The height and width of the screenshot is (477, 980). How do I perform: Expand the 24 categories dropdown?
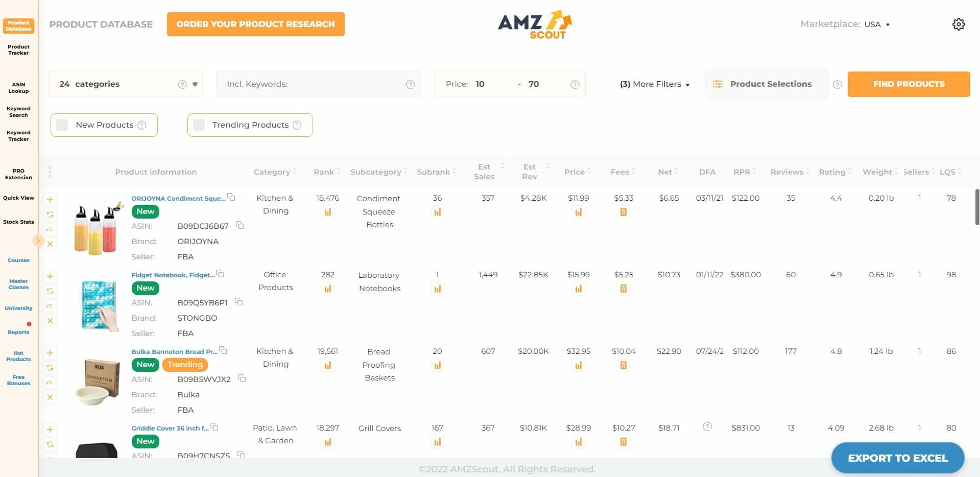[x=195, y=84]
